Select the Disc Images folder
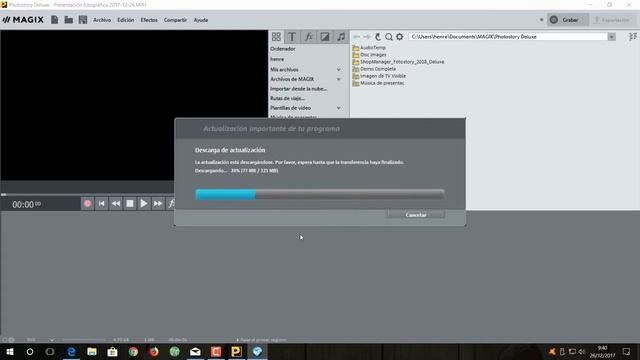The height and width of the screenshot is (360, 640). pyautogui.click(x=369, y=55)
